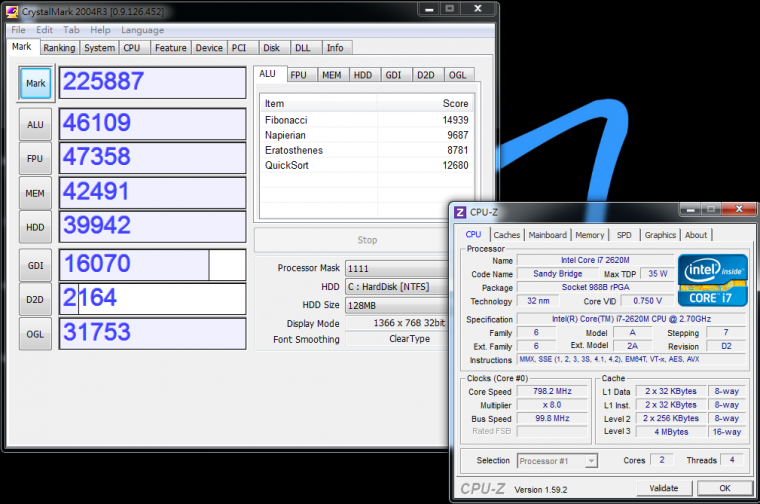
Task: Open the Mainboard tab in CPU-Z
Action: pyautogui.click(x=547, y=235)
